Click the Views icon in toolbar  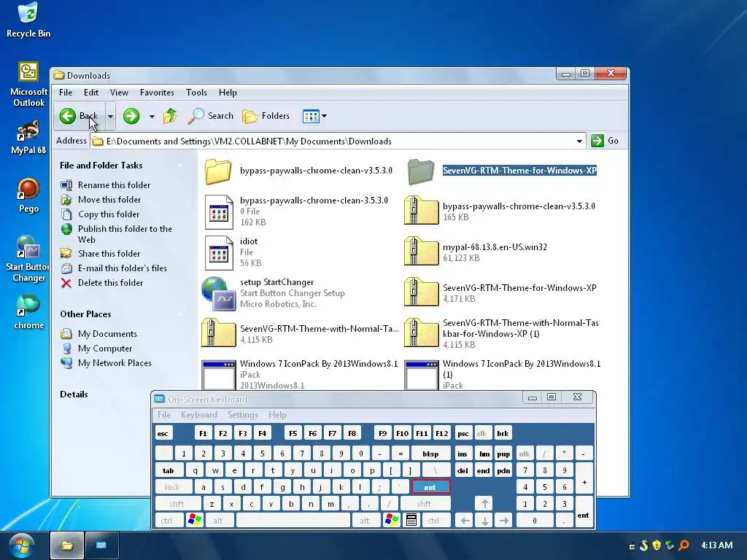pos(311,116)
